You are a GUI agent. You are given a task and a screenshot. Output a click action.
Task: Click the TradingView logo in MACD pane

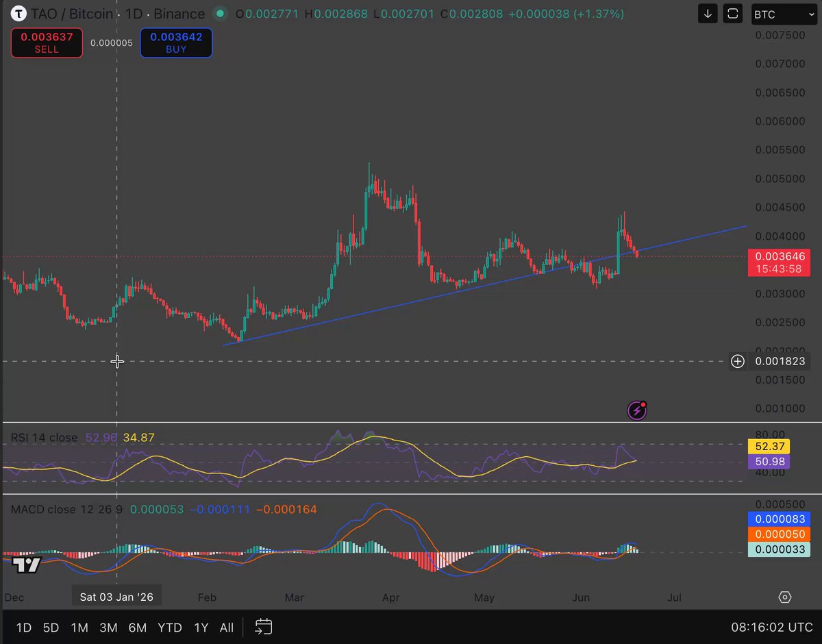click(27, 565)
